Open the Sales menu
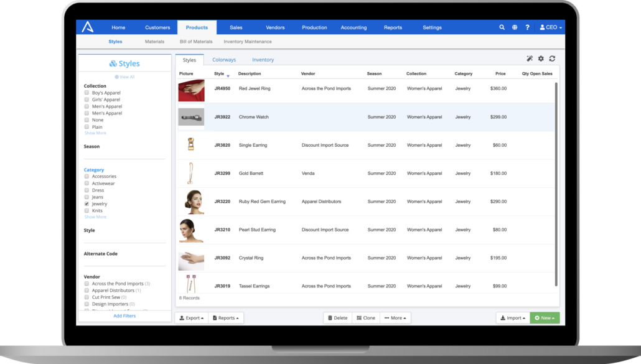This screenshot has height=364, width=641. point(236,27)
